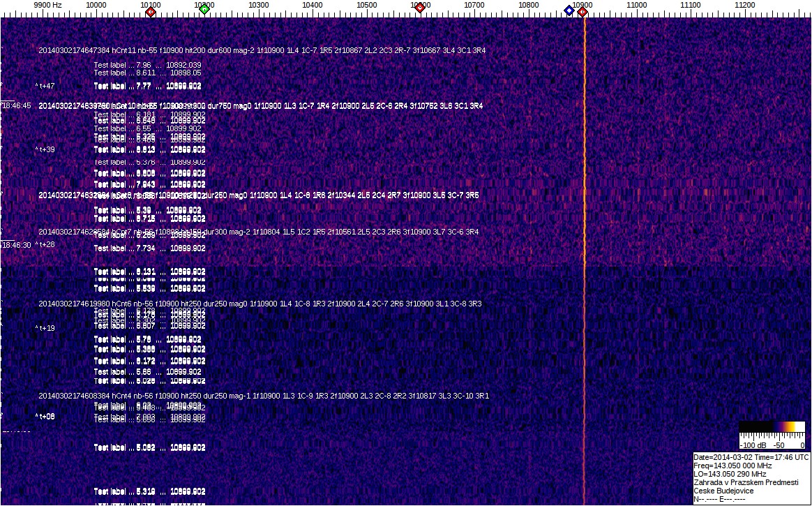Click the 11000 Hz frequency axis label
Screen dimensions: 812x506
[x=636, y=6]
